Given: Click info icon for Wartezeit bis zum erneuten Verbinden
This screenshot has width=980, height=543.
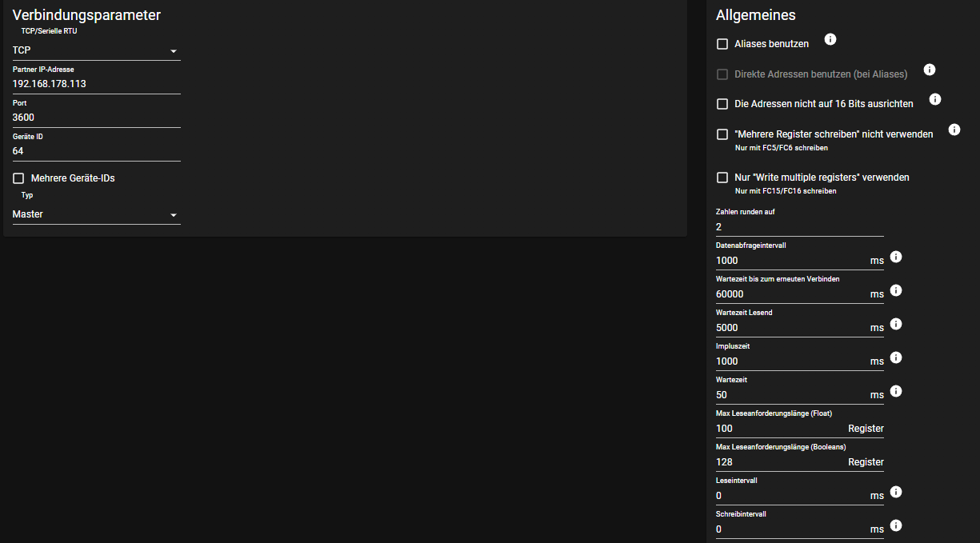Looking at the screenshot, I should (896, 290).
